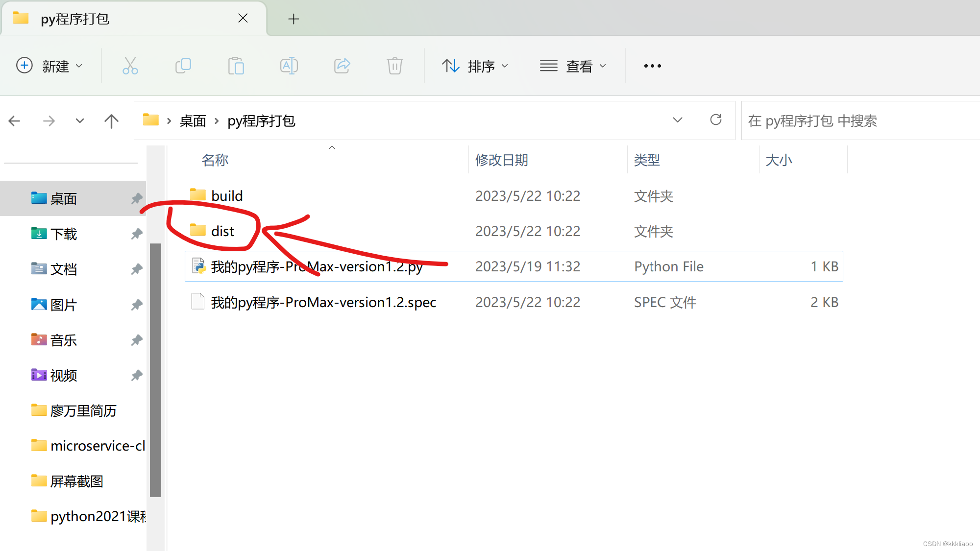Screen dimensions: 980x551
Task: Open the 查看 view dropdown
Action: 573,66
